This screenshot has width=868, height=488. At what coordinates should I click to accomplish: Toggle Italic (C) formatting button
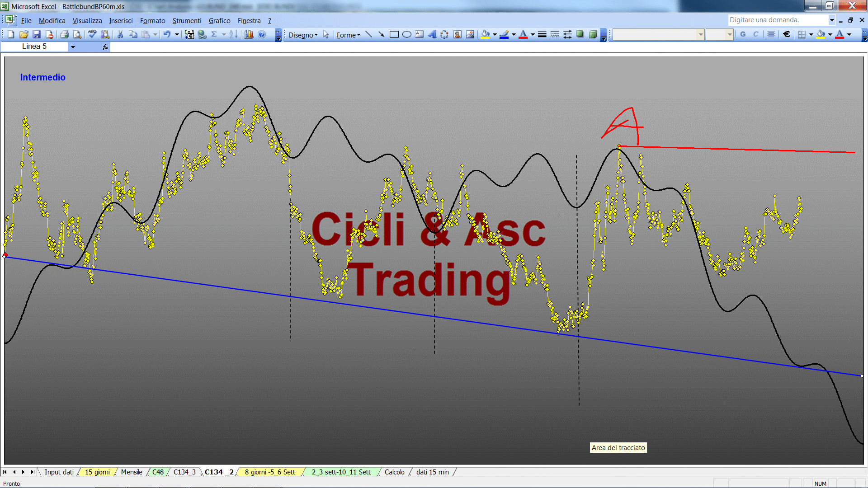755,34
